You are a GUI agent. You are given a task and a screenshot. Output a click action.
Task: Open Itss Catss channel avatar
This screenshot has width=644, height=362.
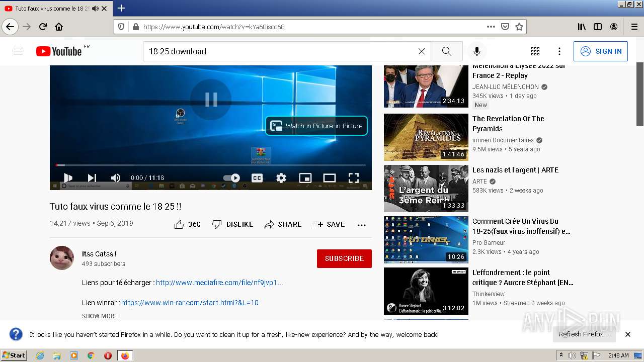(x=62, y=258)
